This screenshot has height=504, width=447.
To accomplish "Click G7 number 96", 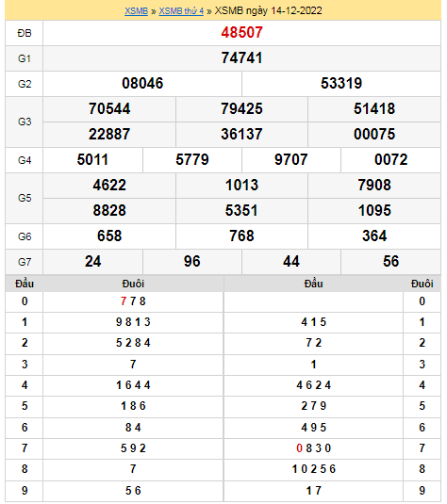I will pyautogui.click(x=192, y=261).
